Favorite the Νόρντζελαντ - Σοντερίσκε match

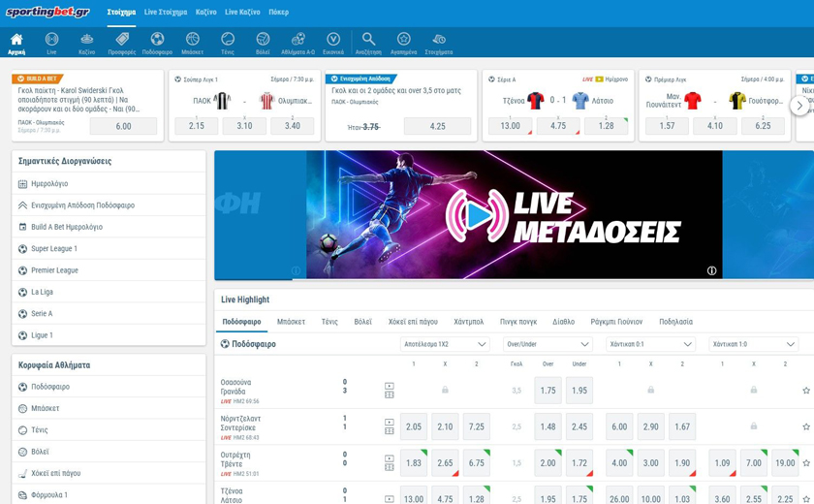[x=805, y=426]
